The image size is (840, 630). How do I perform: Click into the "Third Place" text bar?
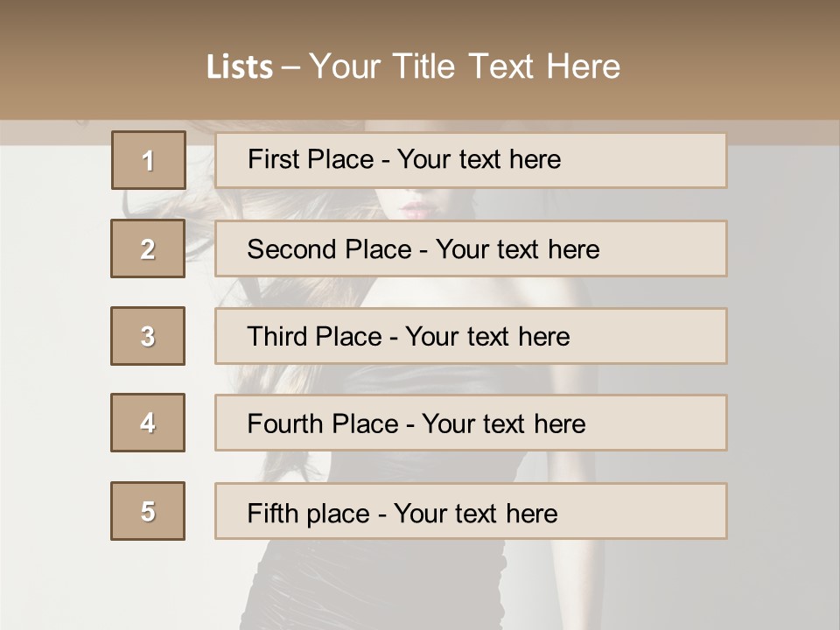point(471,336)
